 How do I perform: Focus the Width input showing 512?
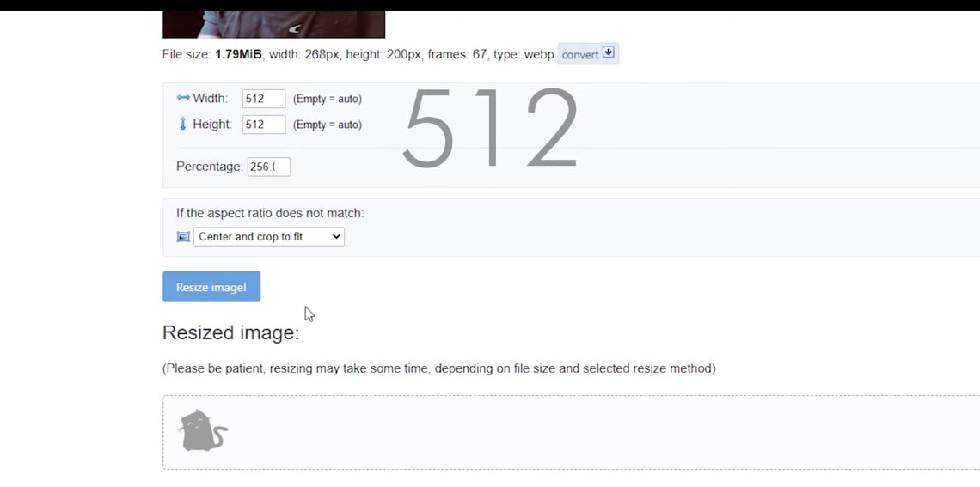click(264, 99)
